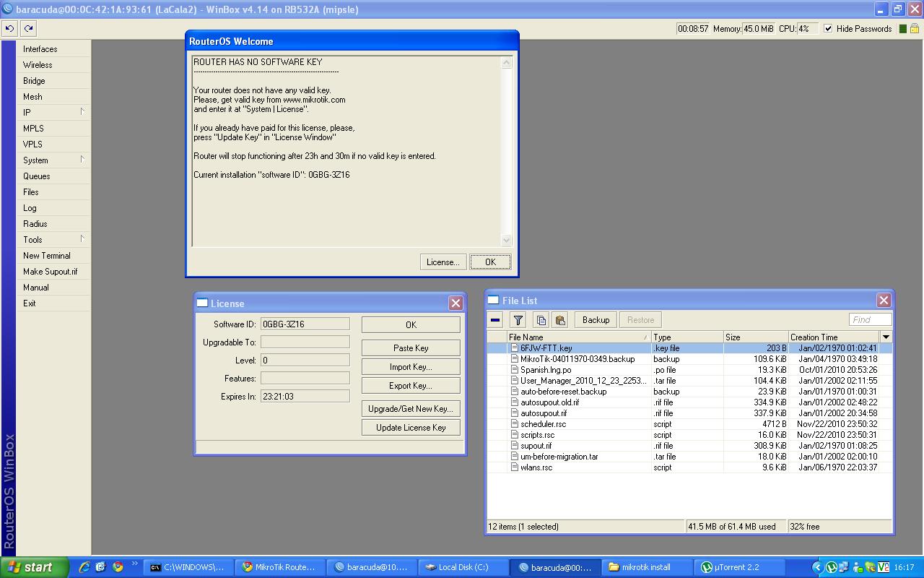Click the padlock icon beside Hide Passwords

[914, 29]
